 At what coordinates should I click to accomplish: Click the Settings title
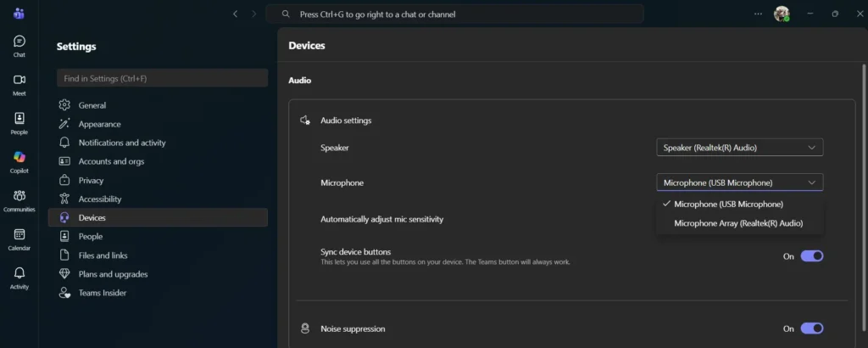click(76, 47)
